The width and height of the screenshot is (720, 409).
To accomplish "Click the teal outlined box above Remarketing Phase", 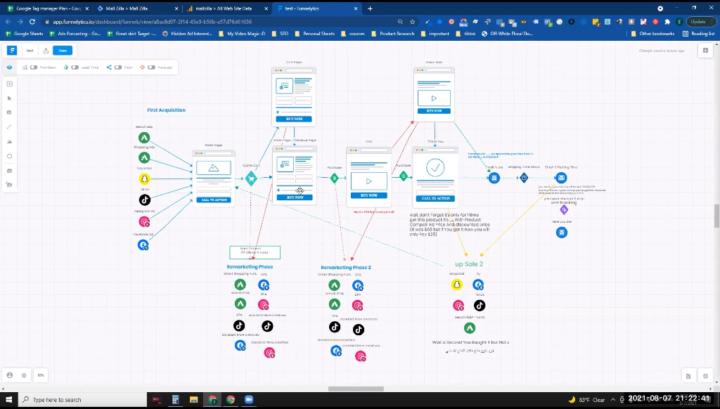I will pyautogui.click(x=255, y=252).
